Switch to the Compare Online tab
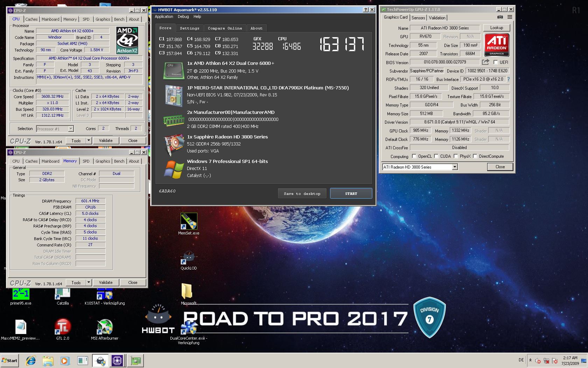The width and height of the screenshot is (588, 368). 225,28
